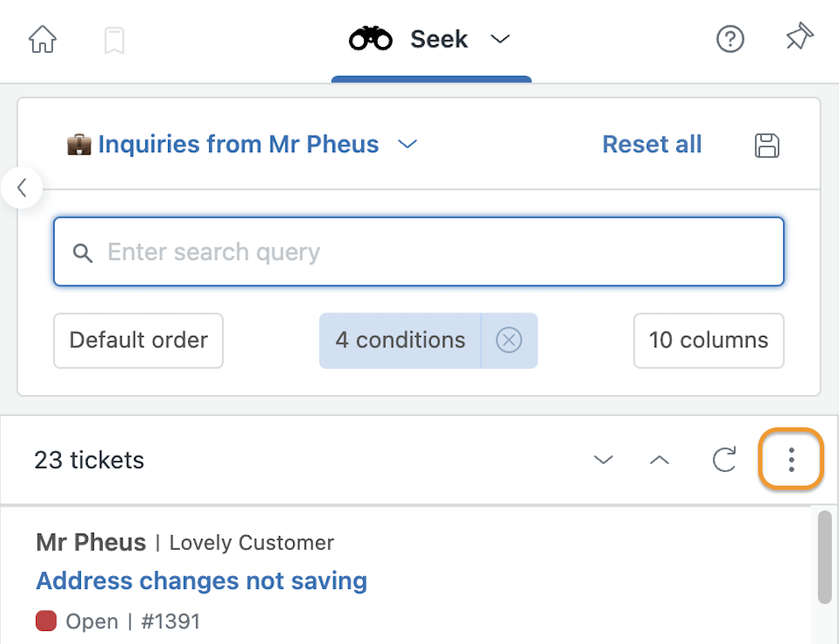Screen dimensions: 839x644
Task: Open the three-dot more options menu
Action: [x=791, y=460]
